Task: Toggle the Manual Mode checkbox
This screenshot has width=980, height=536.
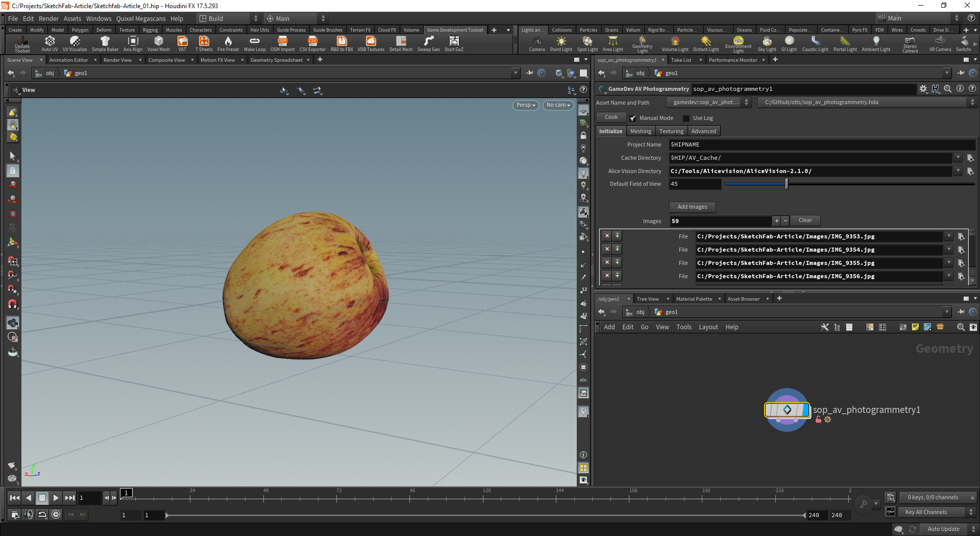Action: [633, 118]
